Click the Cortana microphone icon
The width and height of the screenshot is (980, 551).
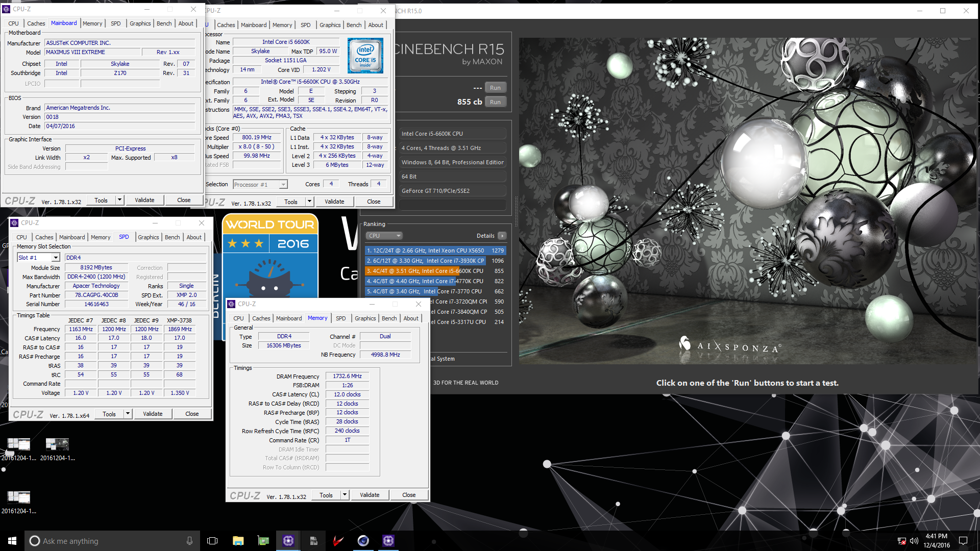click(189, 541)
